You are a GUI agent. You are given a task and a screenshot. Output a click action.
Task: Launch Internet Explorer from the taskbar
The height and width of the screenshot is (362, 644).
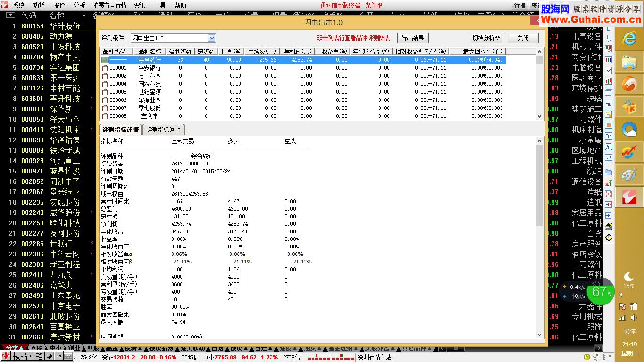pyautogui.click(x=629, y=38)
